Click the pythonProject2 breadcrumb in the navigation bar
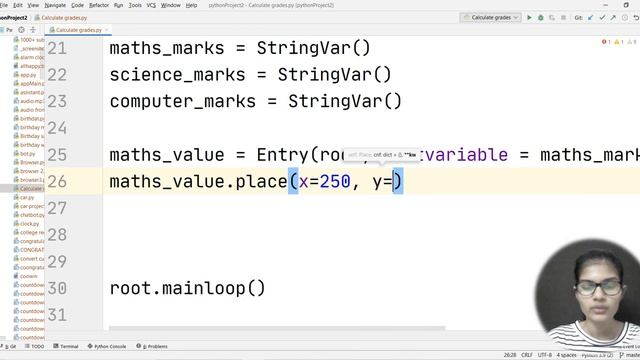Screen dimensions: 640x360 tap(13, 18)
